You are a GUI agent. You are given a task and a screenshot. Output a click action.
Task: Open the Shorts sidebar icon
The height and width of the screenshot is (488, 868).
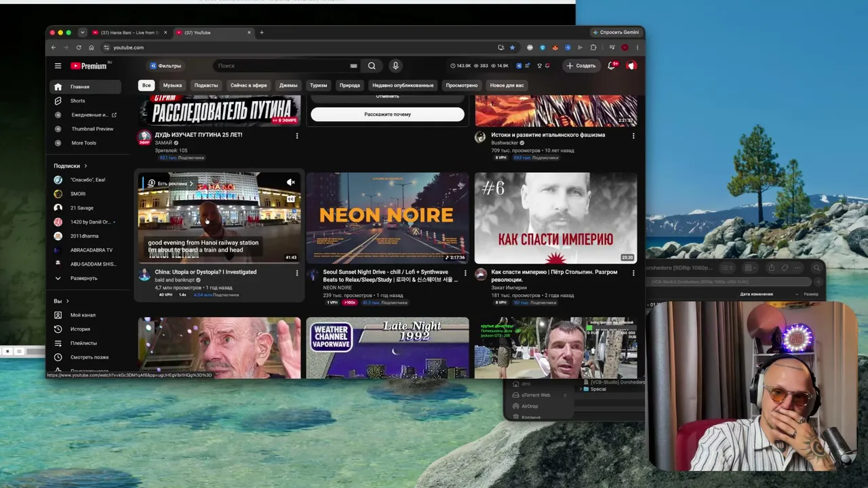[x=58, y=101]
